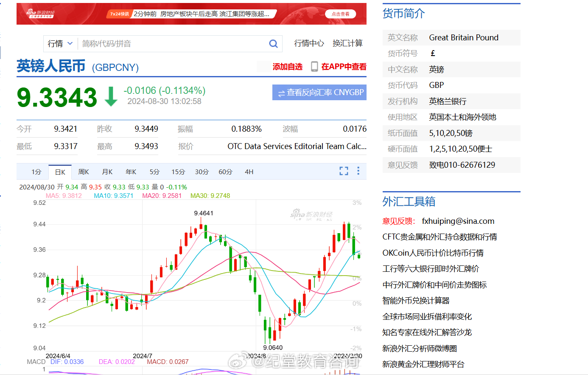Toggle chart fullscreen icon

click(344, 171)
